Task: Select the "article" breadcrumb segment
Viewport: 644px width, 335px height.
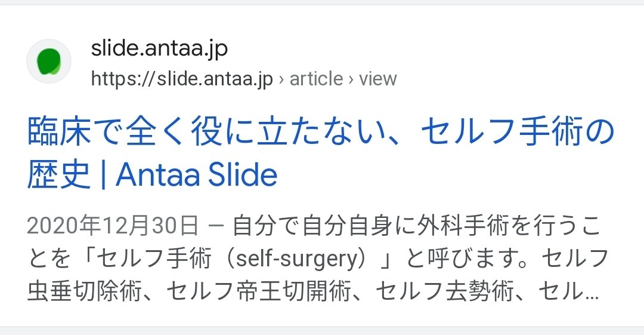Action: (x=316, y=79)
